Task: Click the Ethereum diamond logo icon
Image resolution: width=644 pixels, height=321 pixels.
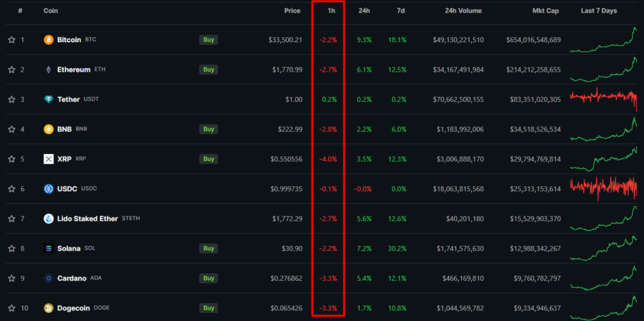Action: pos(48,69)
